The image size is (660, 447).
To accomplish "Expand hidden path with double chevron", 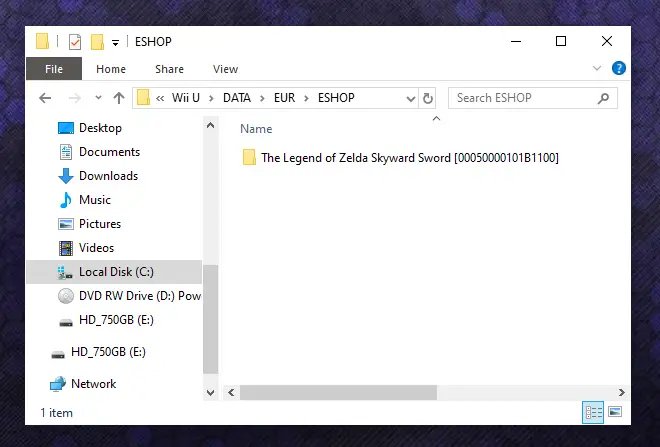I will click(x=160, y=98).
